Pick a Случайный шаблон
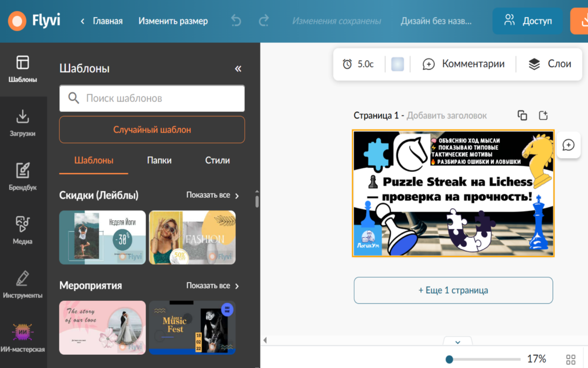The width and height of the screenshot is (588, 368). click(x=152, y=130)
